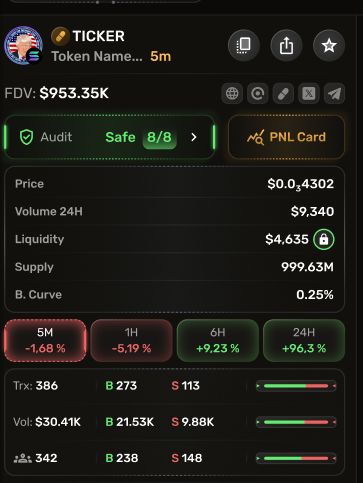Copy the token address via copy icon
The image size is (363, 483).
pyautogui.click(x=244, y=45)
